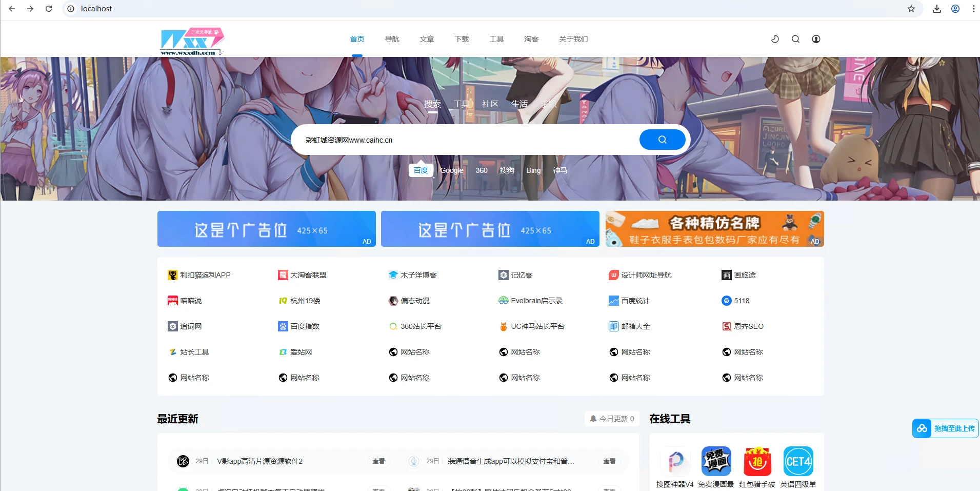
Task: Click the floating upload cloud icon
Action: click(923, 428)
